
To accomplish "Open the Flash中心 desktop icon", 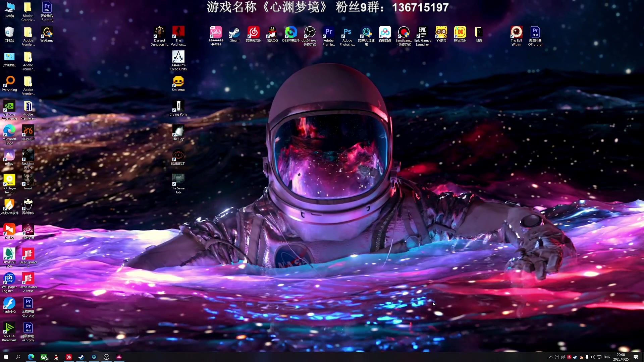I will pos(9,305).
